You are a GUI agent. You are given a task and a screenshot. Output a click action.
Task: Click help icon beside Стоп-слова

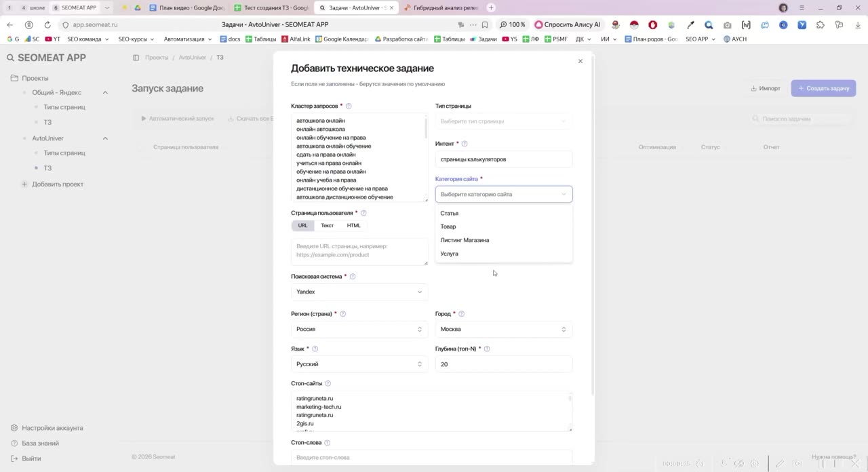(x=327, y=443)
